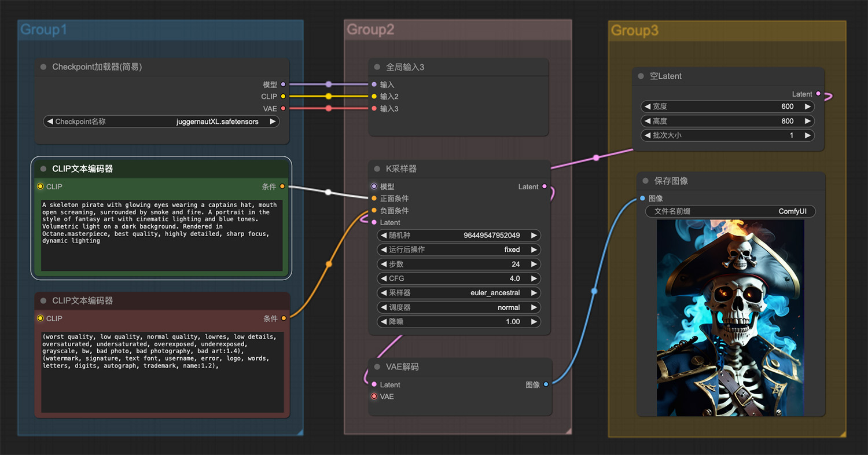Collapse the CLIP文本编码器 node containing the skeleton pirate prompt
The height and width of the screenshot is (455, 868).
coord(43,169)
